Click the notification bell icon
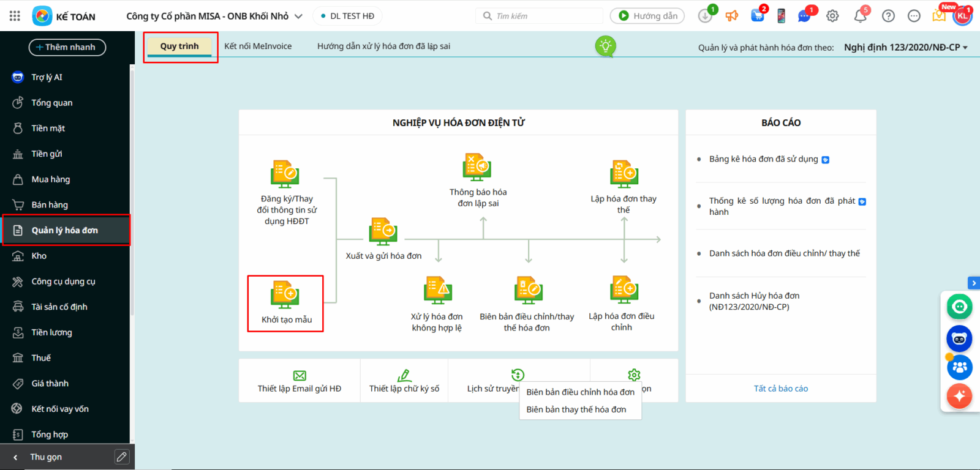 860,17
